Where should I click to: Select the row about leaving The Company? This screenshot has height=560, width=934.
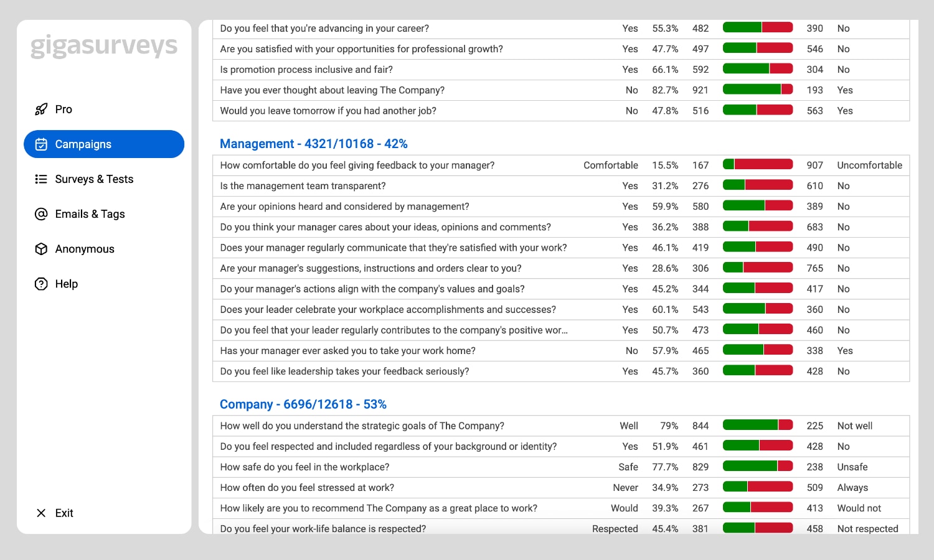332,90
